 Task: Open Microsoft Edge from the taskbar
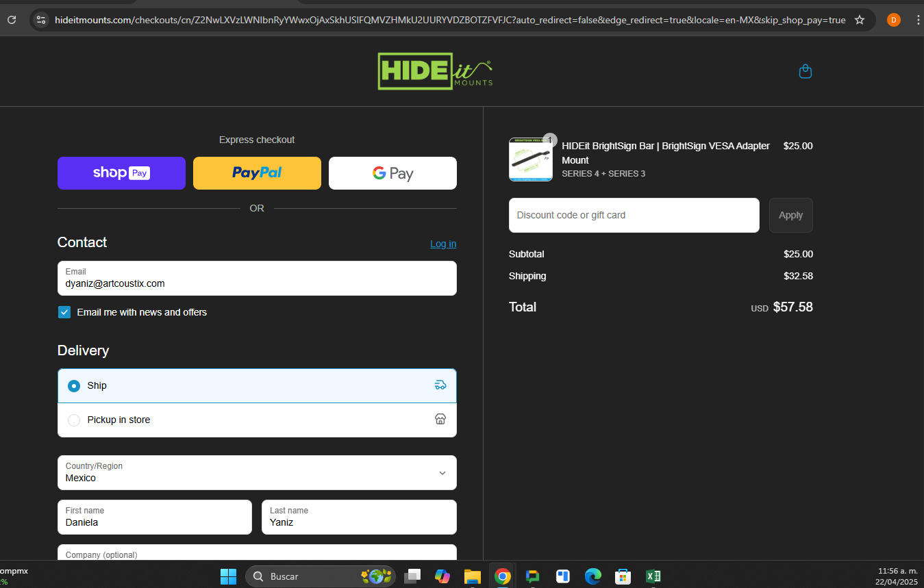point(592,576)
